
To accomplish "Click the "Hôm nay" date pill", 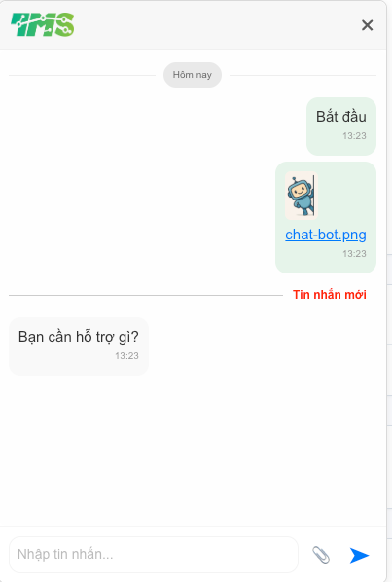I will click(x=193, y=75).
